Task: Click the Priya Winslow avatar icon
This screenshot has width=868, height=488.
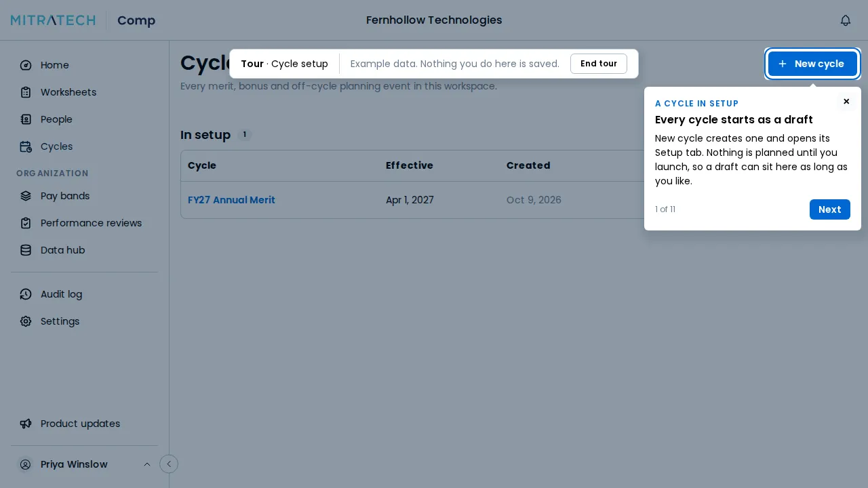Action: [x=25, y=464]
